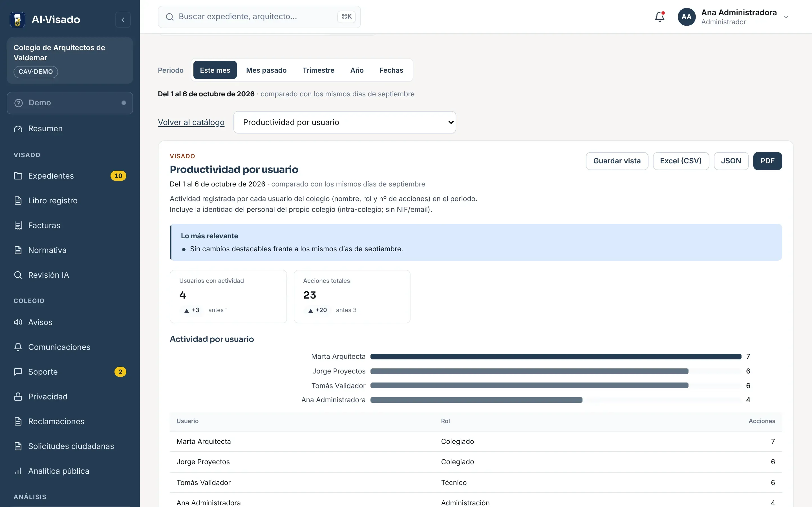The width and height of the screenshot is (812, 507).
Task: Export the report as PDF
Action: pos(767,161)
